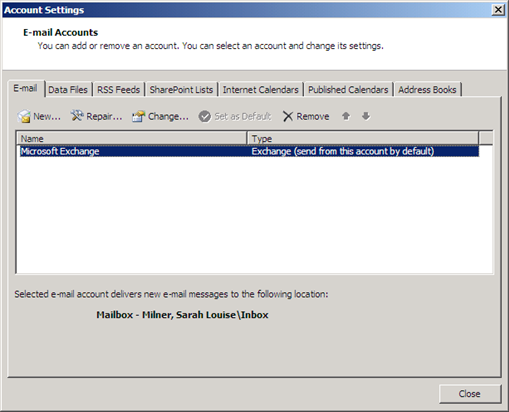The image size is (509, 412).
Task: Click the Type column header
Action: point(363,138)
